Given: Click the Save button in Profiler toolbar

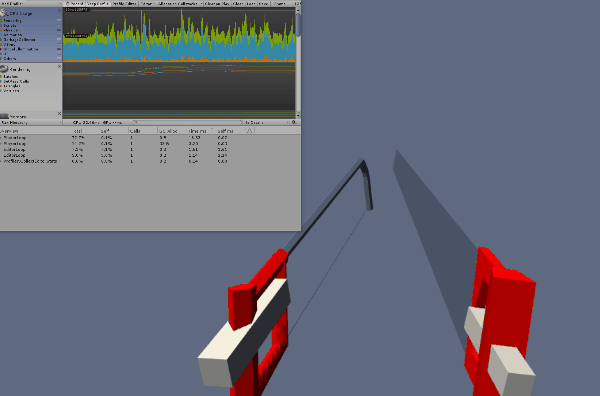Looking at the screenshot, I should pos(264,3).
